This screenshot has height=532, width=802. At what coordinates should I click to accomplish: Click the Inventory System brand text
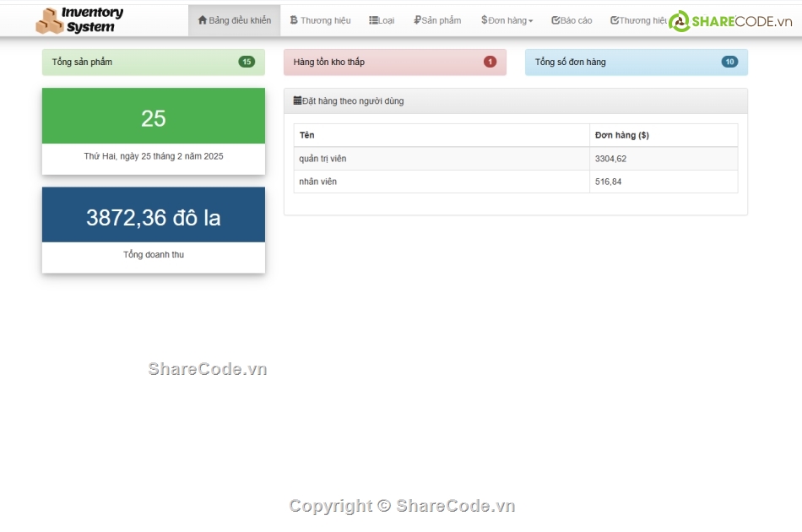pyautogui.click(x=93, y=20)
